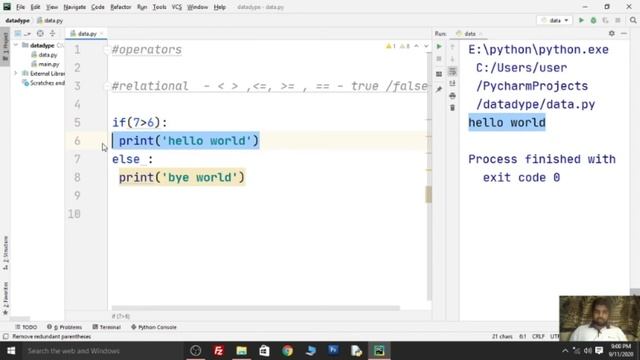Click up arrow in Run console toolbar
Viewport: 640px width, 360px height.
click(452, 47)
